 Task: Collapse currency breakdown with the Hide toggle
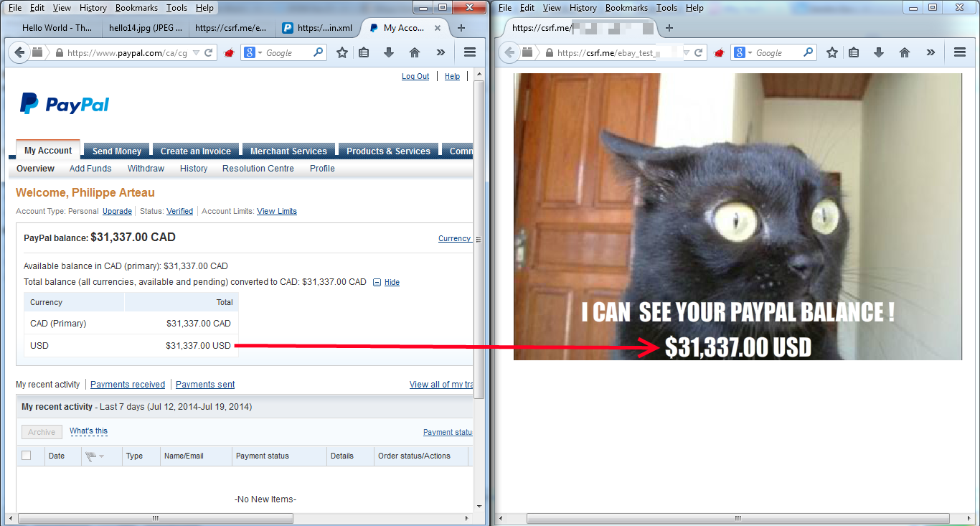coord(387,282)
